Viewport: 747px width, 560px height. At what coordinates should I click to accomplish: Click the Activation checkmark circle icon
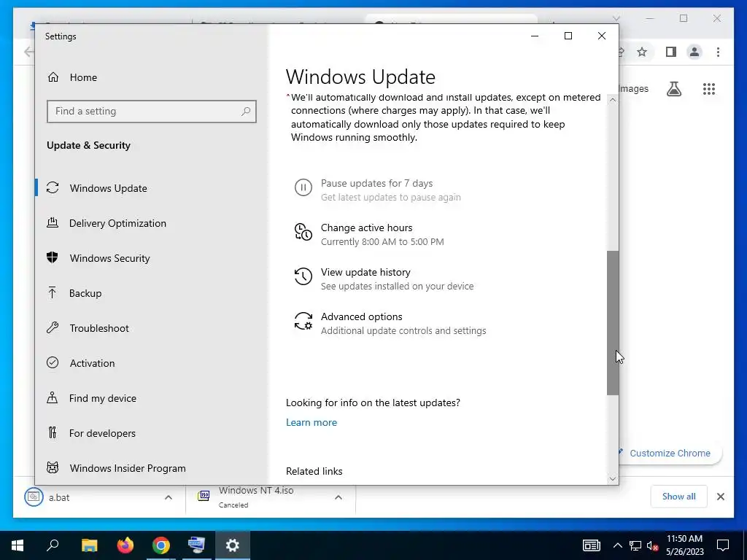coord(53,363)
